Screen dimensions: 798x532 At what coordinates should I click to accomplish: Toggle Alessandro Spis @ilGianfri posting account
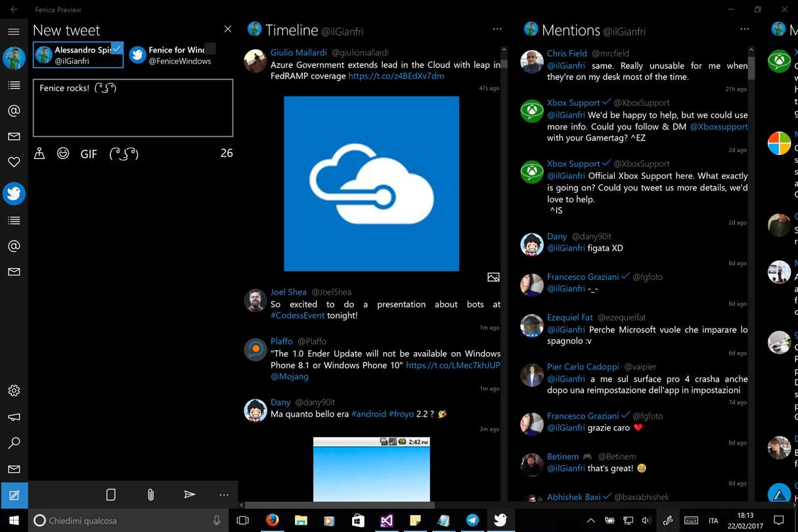(x=78, y=55)
